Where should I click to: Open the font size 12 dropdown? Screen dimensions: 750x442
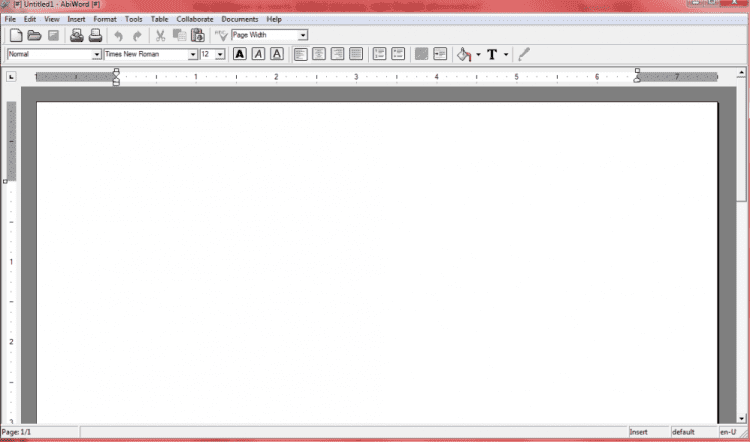tap(220, 54)
